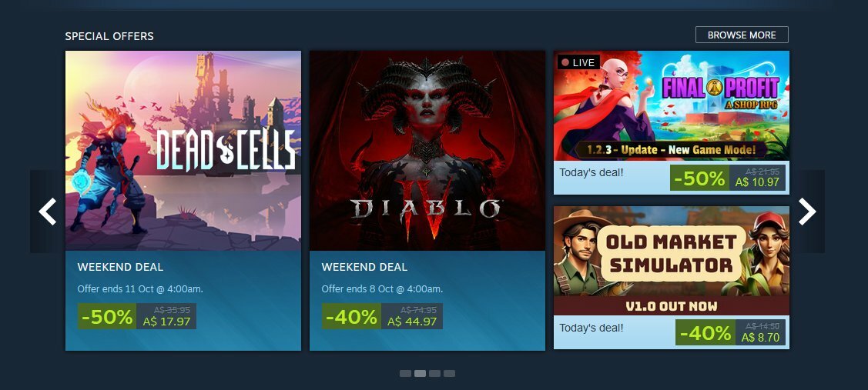Click the Diablo IV -40% discount badge
The height and width of the screenshot is (390, 868).
351,316
